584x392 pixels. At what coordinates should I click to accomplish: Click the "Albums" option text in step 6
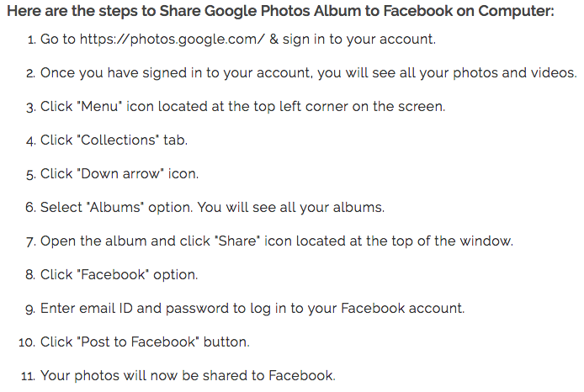click(x=115, y=207)
